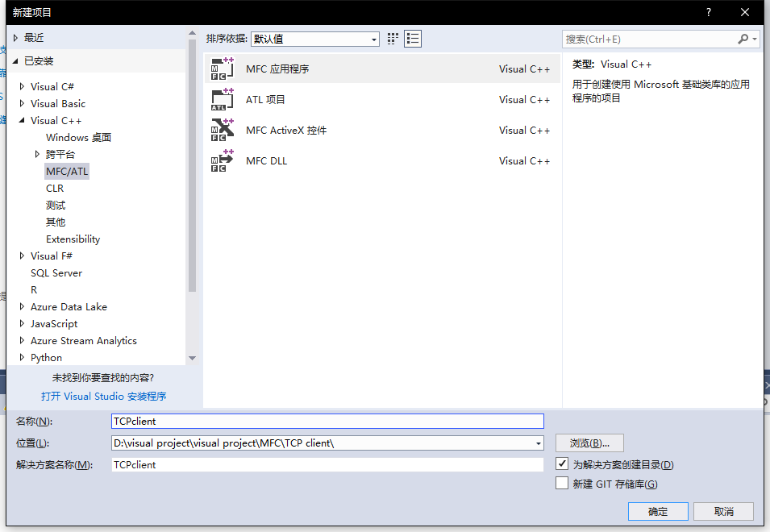
Task: Select the SQL Server category
Action: [x=56, y=273]
